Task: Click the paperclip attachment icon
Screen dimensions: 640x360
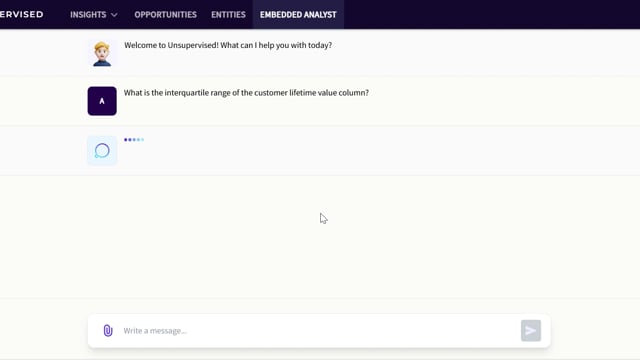Action: (108, 330)
